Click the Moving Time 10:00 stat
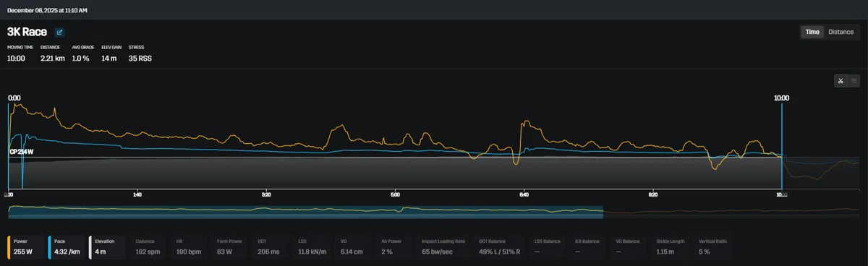 point(20,53)
